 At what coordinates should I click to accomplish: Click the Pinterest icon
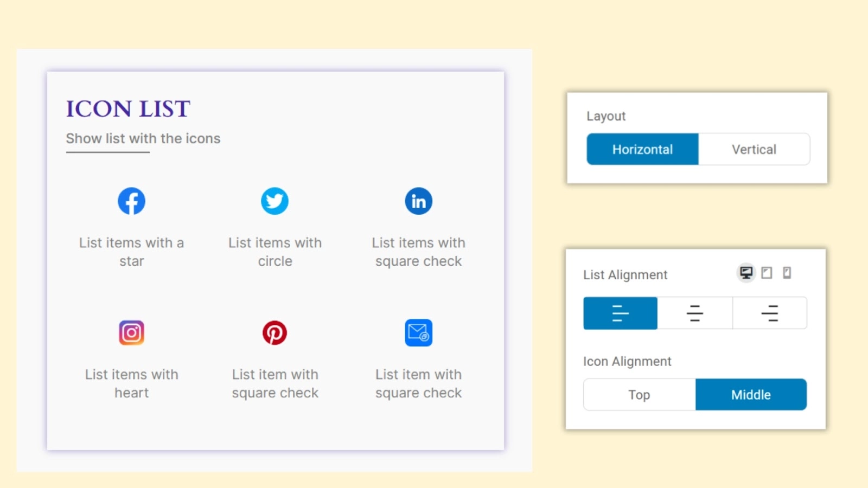[x=275, y=333]
